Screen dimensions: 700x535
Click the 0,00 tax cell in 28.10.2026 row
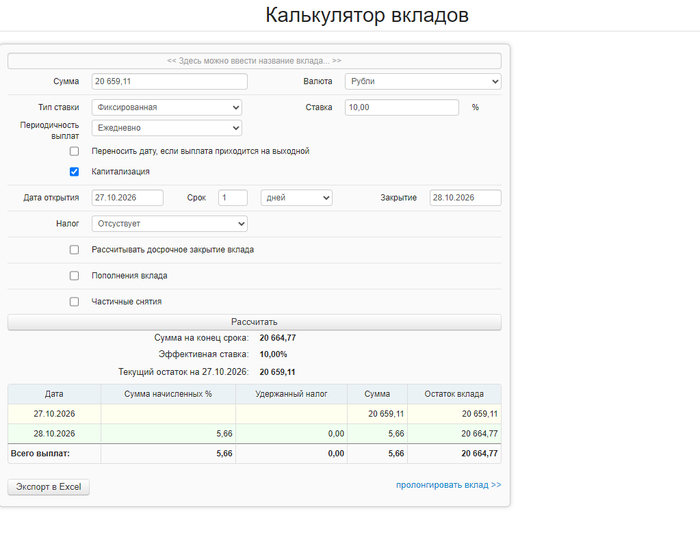pos(291,433)
